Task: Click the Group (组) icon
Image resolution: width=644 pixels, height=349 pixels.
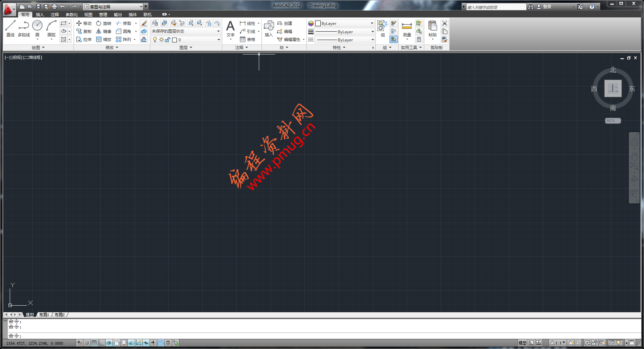Action: [383, 28]
